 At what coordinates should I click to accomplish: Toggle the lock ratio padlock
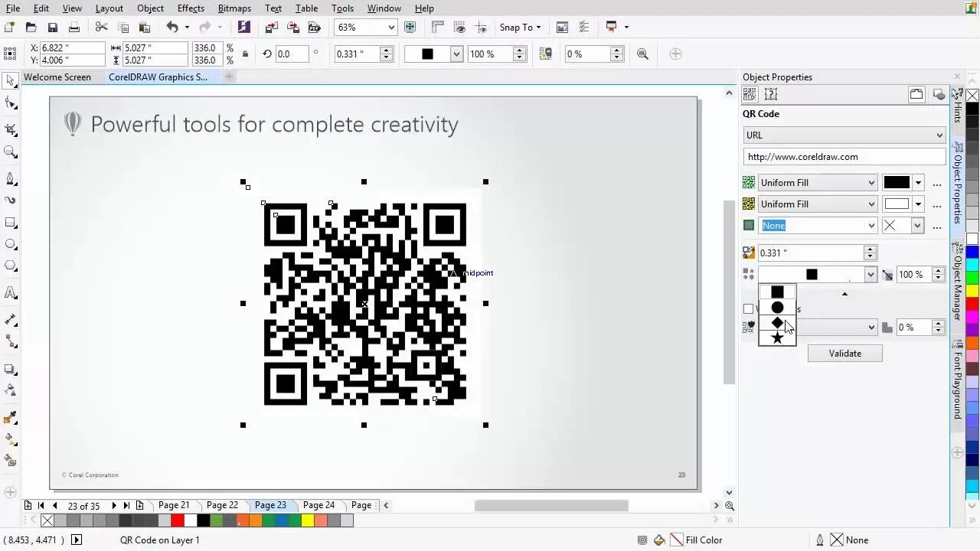coord(245,54)
